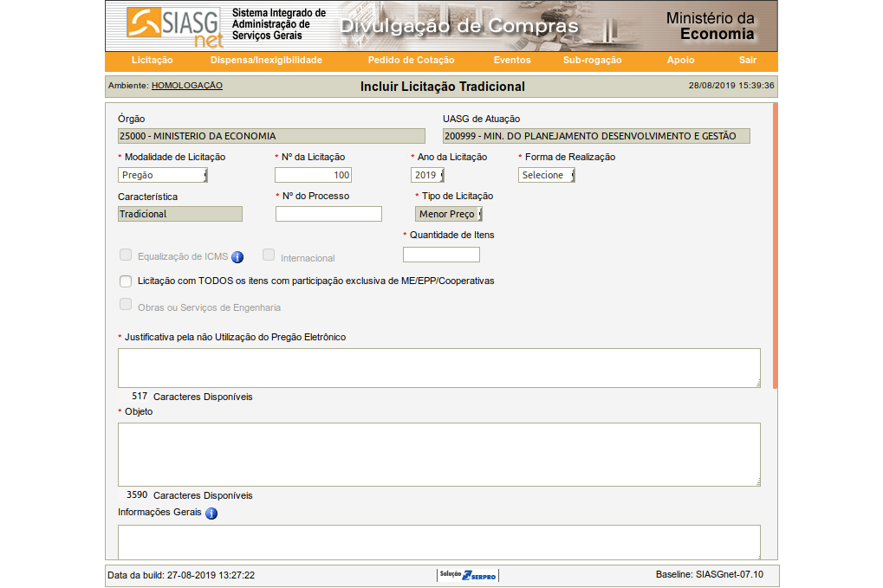The image size is (883, 588).
Task: Toggle the Equalização de ICMS checkbox
Action: (126, 255)
